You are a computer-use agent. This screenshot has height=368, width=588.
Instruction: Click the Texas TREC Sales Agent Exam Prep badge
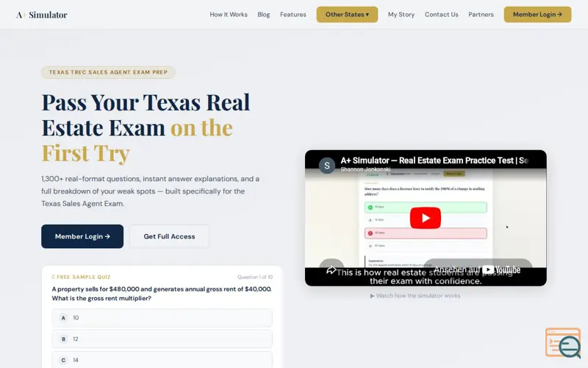[x=108, y=72]
